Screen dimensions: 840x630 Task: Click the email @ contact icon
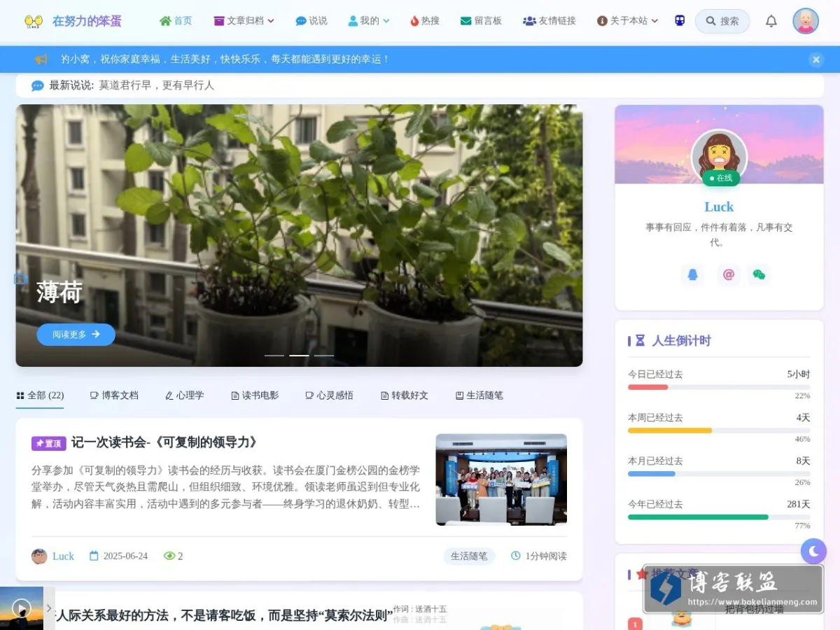tap(729, 274)
